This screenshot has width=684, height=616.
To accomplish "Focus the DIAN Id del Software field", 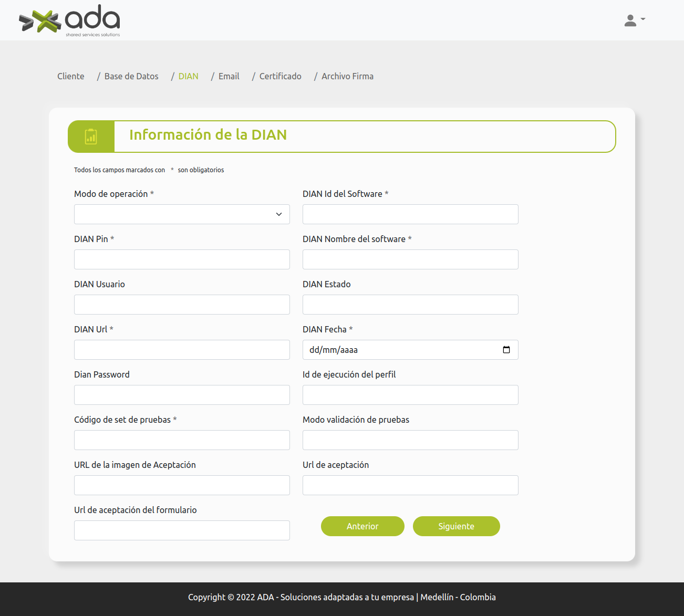I will point(410,214).
